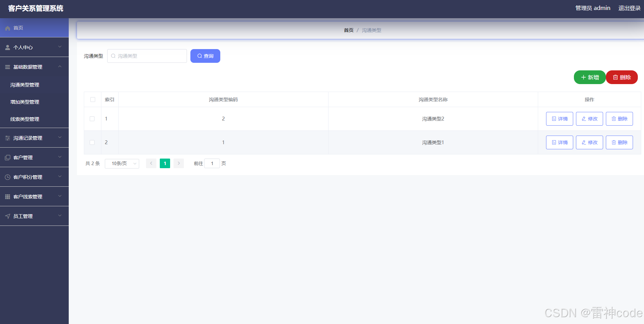Click the 基础数据管理 list icon
Image resolution: width=644 pixels, height=324 pixels.
7,67
